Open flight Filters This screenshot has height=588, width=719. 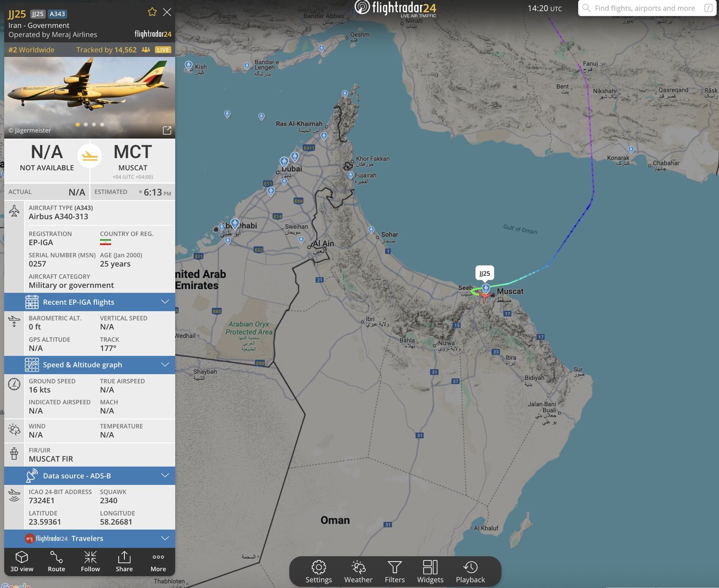point(395,572)
